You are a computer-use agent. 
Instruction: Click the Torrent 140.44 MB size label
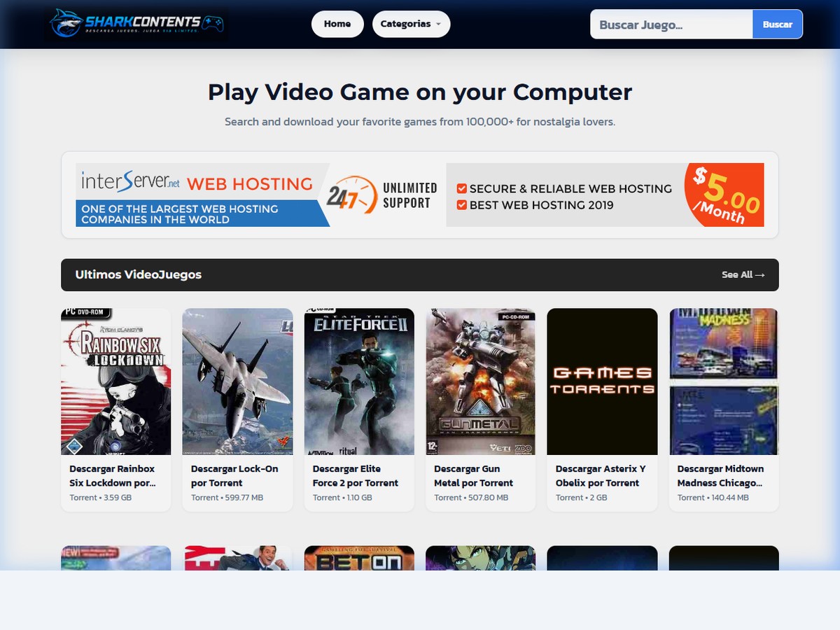tap(713, 498)
